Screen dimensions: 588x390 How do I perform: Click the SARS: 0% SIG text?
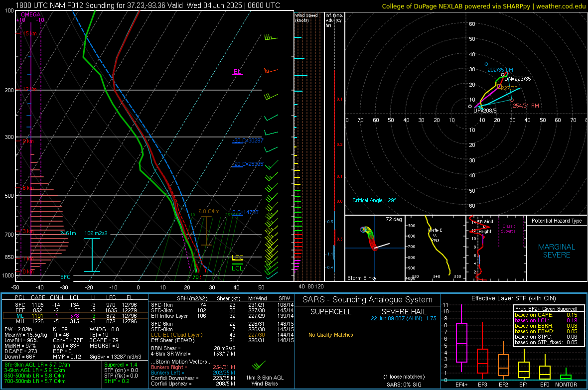pos(404,385)
